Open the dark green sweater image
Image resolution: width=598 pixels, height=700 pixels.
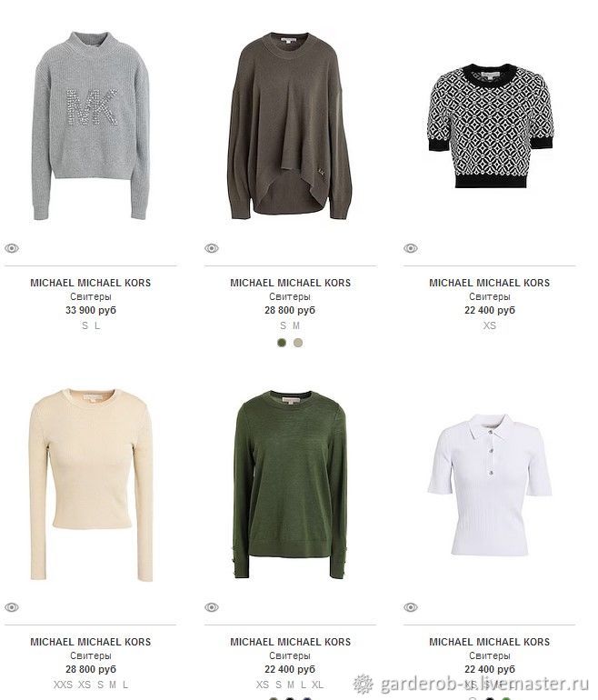tap(290, 485)
